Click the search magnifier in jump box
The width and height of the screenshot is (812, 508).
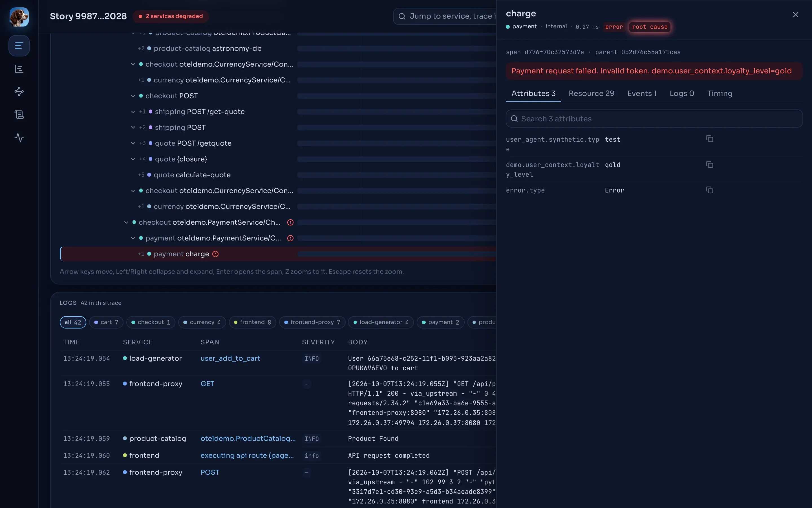[x=402, y=16]
